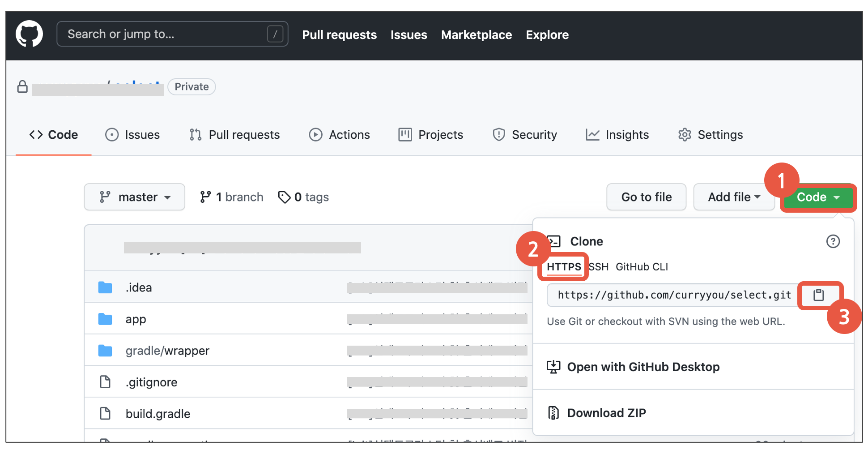Click the Go to file button
868x454 pixels.
[x=646, y=197]
